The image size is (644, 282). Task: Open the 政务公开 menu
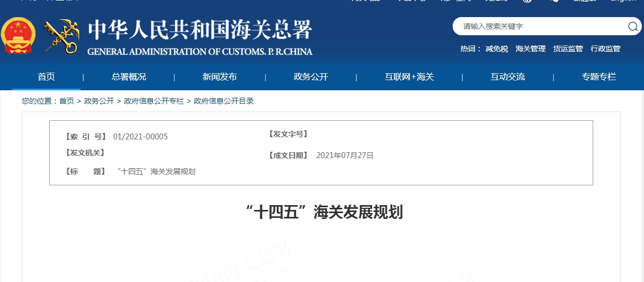click(311, 77)
